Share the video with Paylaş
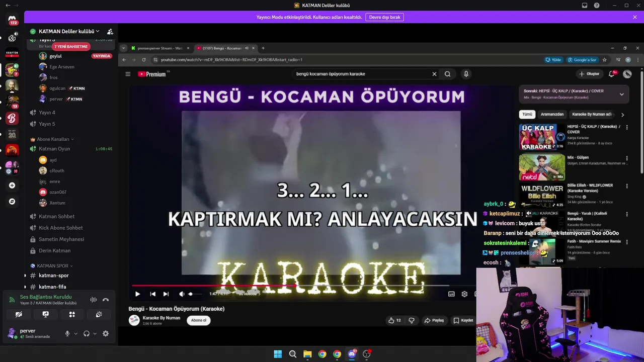The height and width of the screenshot is (362, 644). (x=434, y=320)
